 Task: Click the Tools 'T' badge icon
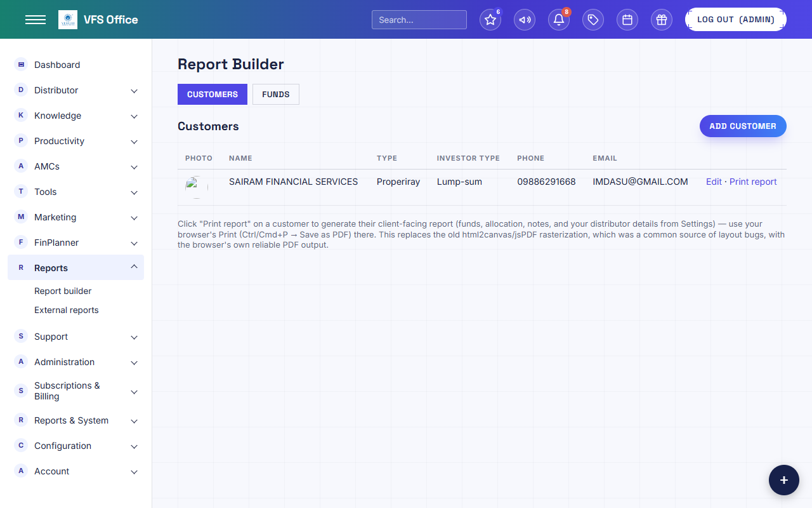[x=21, y=191]
